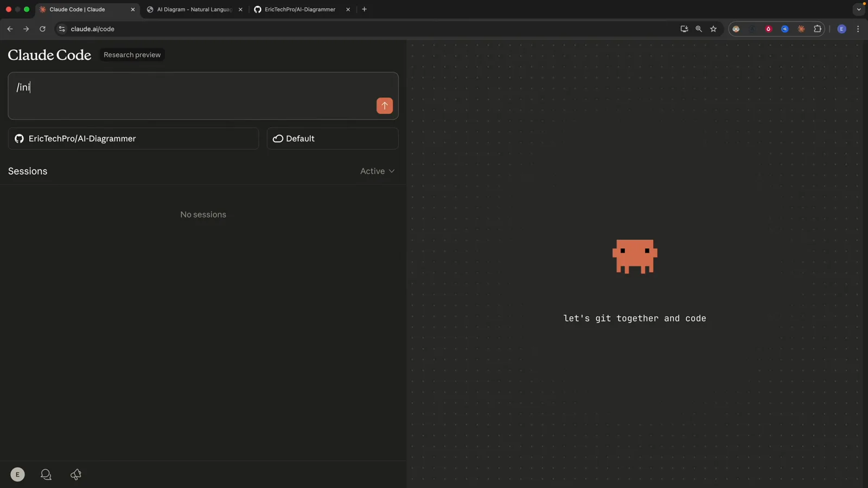Viewport: 868px width, 488px height.
Task: Click the Claude Code heading
Action: pos(49,55)
